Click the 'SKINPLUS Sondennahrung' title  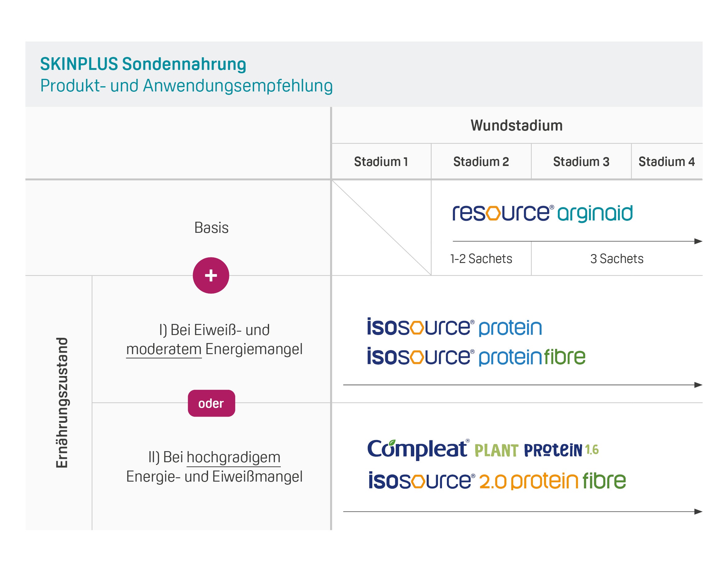pos(143,64)
